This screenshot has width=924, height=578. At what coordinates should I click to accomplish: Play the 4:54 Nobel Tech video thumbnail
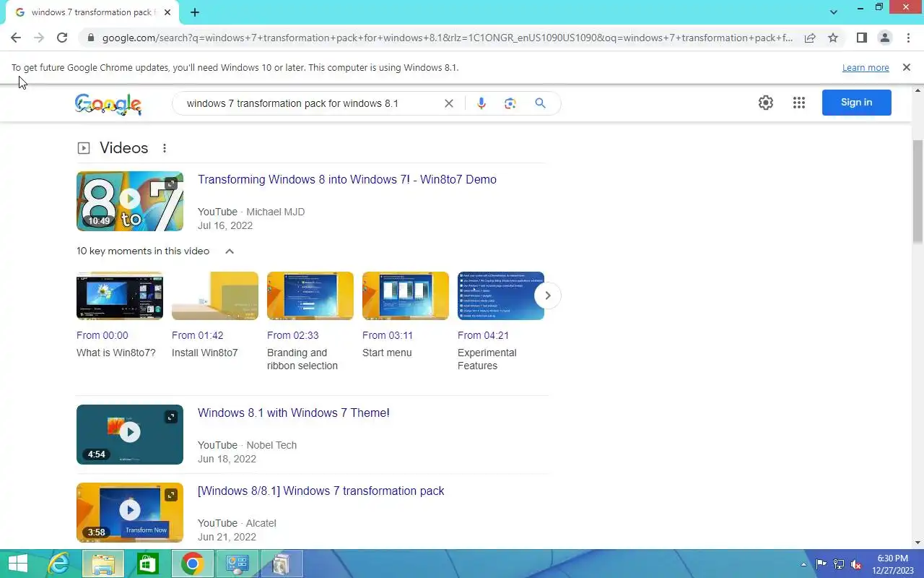130,434
